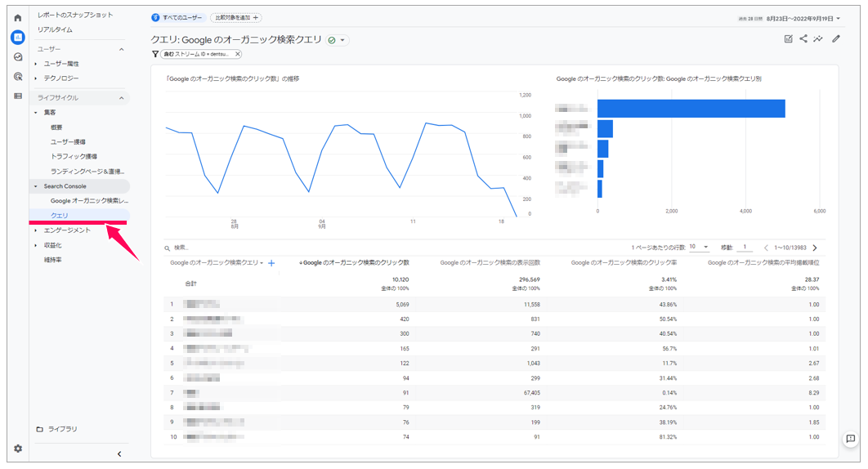Select トラフィック獲得 in the sidebar
This screenshot has width=868, height=469.
(74, 156)
